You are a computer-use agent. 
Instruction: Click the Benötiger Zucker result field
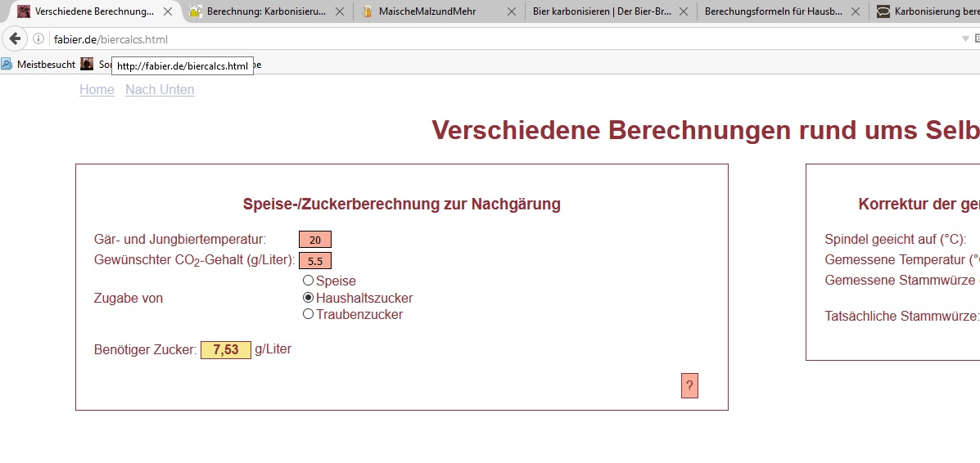tap(226, 350)
